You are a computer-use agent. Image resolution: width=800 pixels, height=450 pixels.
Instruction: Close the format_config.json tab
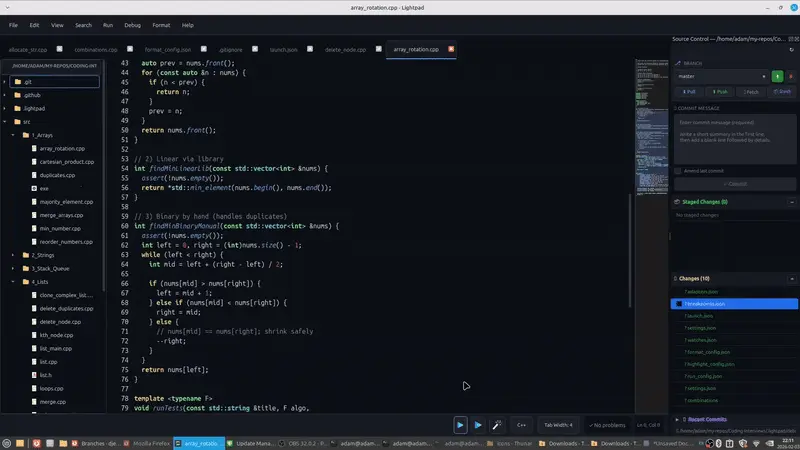pyautogui.click(x=204, y=49)
